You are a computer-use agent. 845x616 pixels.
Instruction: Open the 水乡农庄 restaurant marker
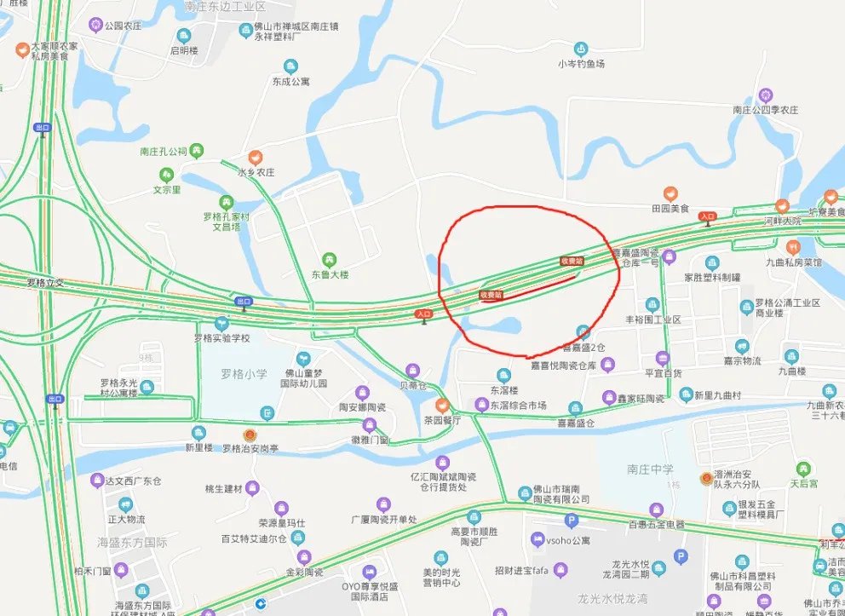256,158
